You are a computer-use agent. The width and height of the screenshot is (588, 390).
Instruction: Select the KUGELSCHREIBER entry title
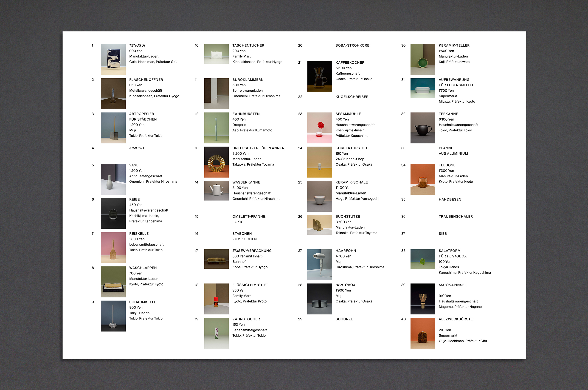click(x=352, y=97)
